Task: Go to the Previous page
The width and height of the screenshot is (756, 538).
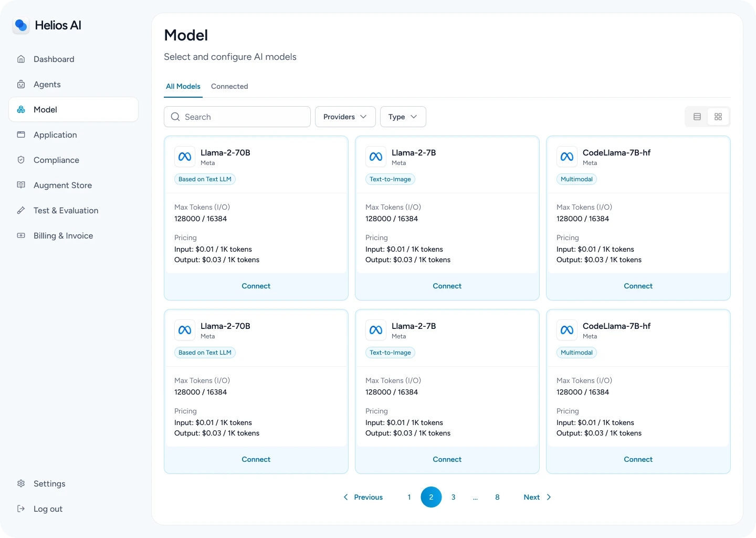Action: coord(363,497)
